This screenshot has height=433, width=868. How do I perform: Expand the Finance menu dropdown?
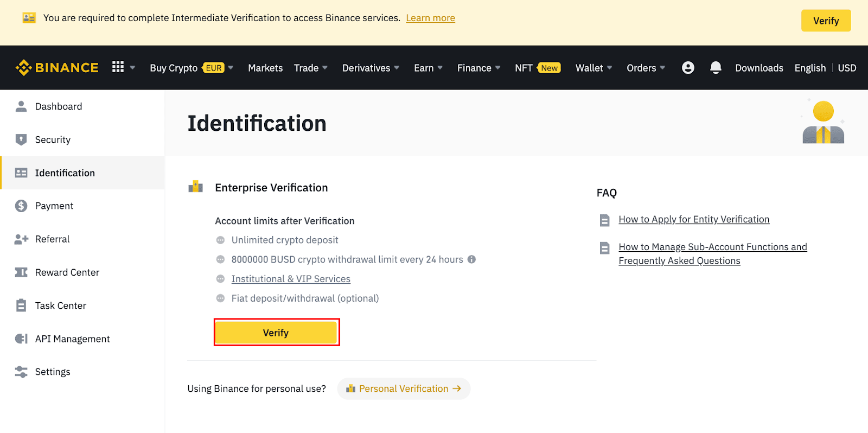(497, 68)
